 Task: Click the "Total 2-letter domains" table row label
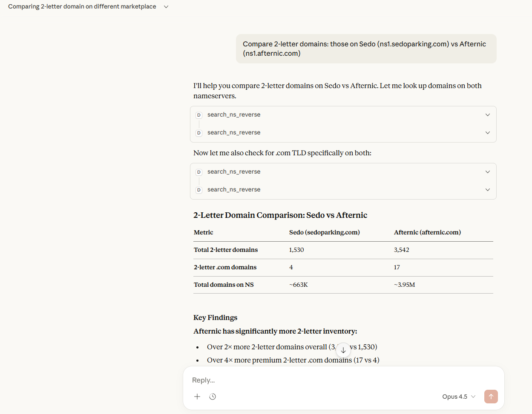point(226,250)
